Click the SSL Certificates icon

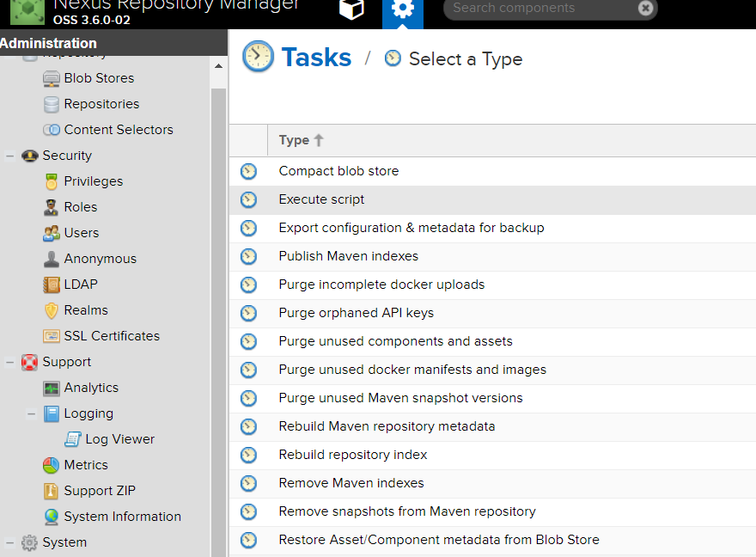pos(52,336)
